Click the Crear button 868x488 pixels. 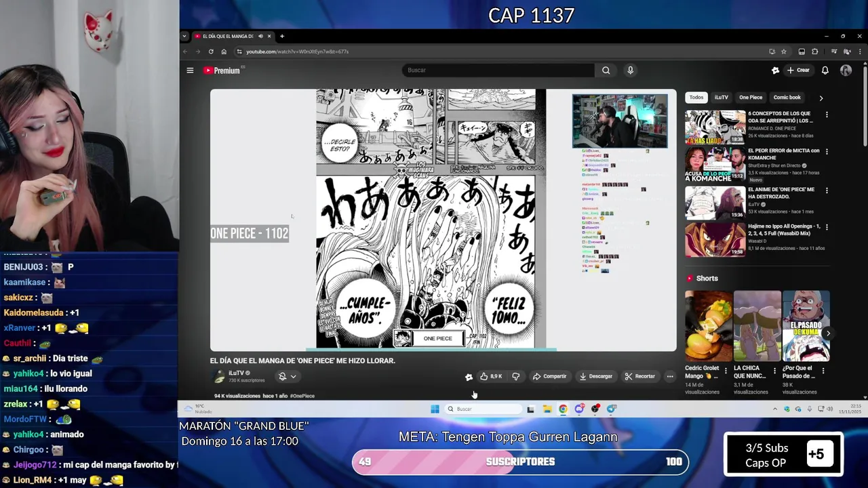(798, 70)
